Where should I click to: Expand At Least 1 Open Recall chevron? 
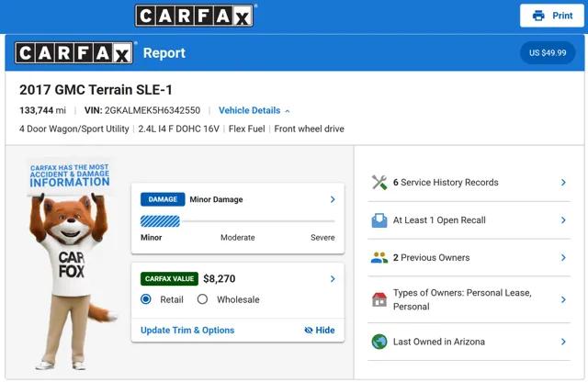tap(563, 220)
